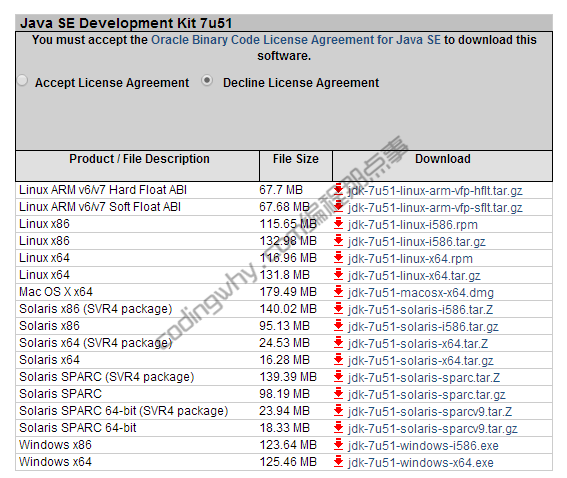
Task: Click download arrow for jdk-7u51-macosx-x64.dmg
Action: click(338, 291)
